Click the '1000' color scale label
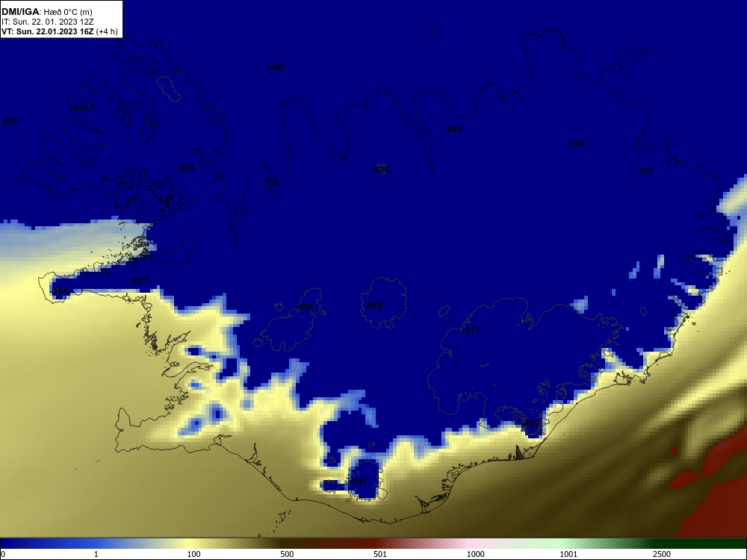The height and width of the screenshot is (560, 747). pos(475,554)
